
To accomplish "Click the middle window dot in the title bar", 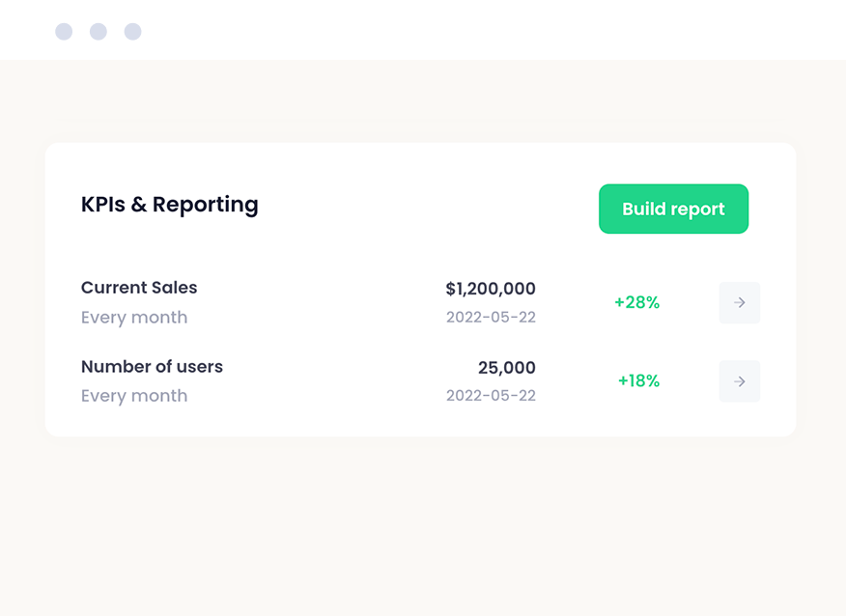I will coord(99,32).
